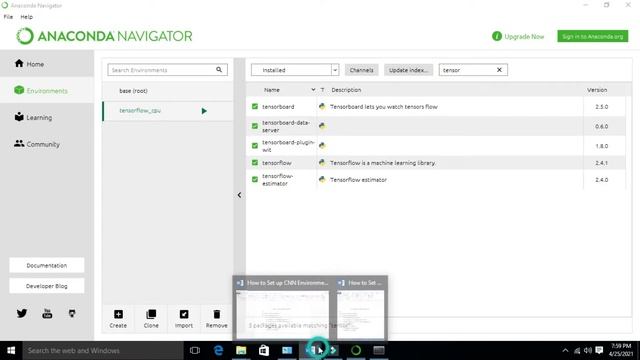This screenshot has width=640, height=360.
Task: Click the info icon beside Upgrade Now
Action: tap(497, 36)
